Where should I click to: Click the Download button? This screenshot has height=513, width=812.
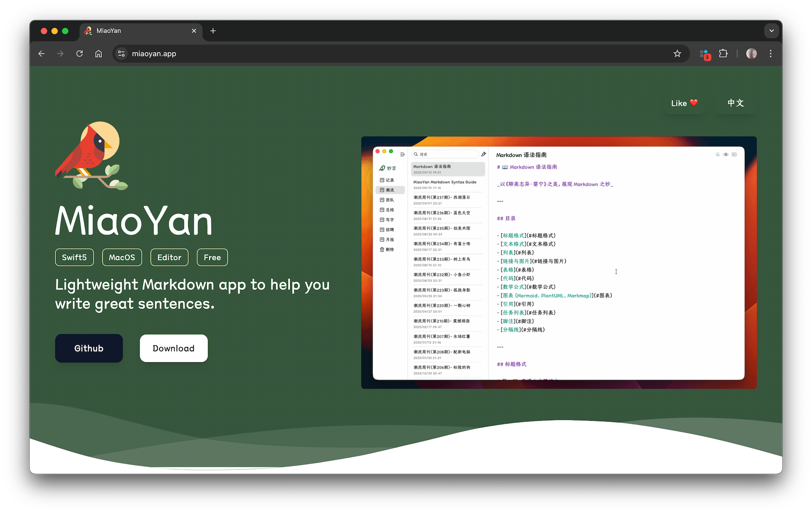coord(173,348)
